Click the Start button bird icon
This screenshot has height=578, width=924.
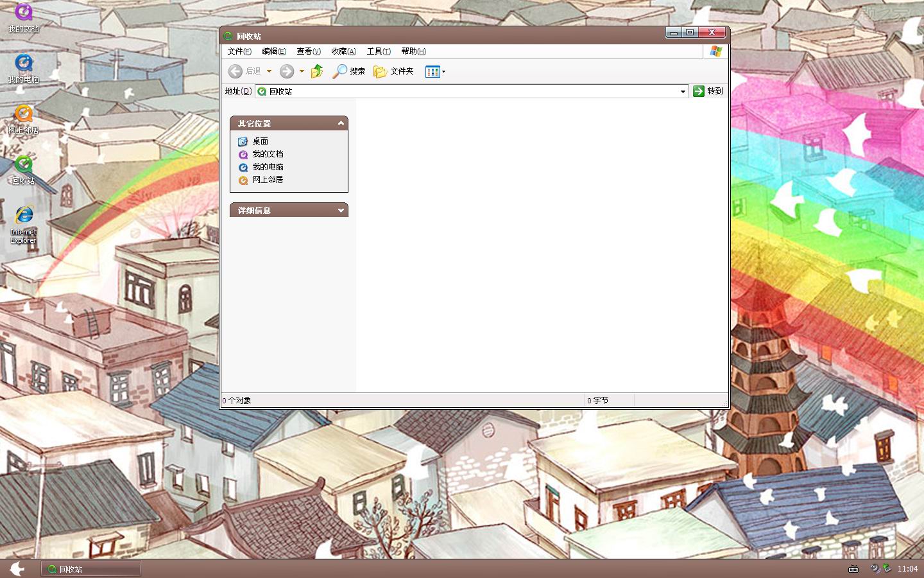pos(17,568)
